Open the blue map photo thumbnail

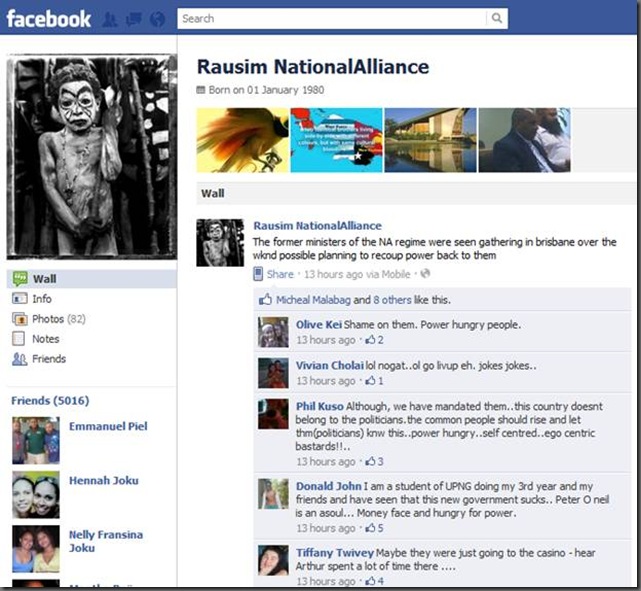pyautogui.click(x=337, y=140)
